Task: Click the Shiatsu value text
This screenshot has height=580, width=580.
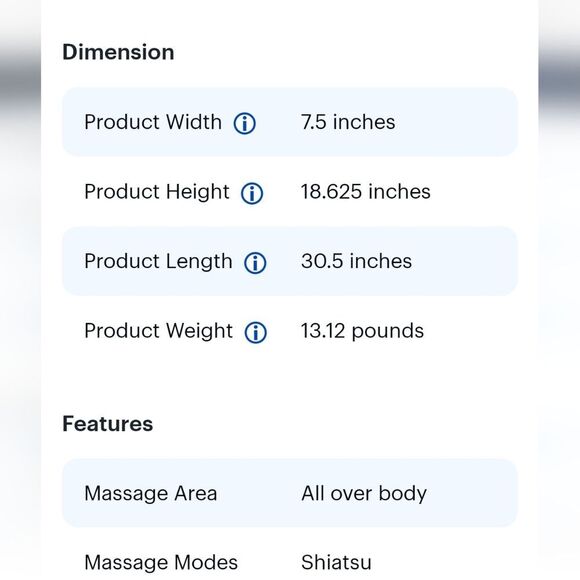Action: [336, 563]
